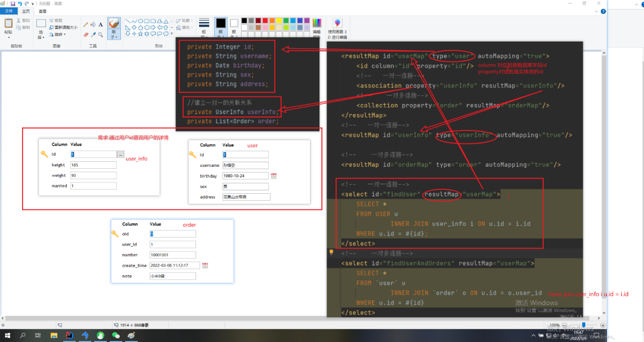This screenshot has width=644, height=342.
Task: Open the 轮廓 (Outline) dropdown
Action: coord(184,21)
